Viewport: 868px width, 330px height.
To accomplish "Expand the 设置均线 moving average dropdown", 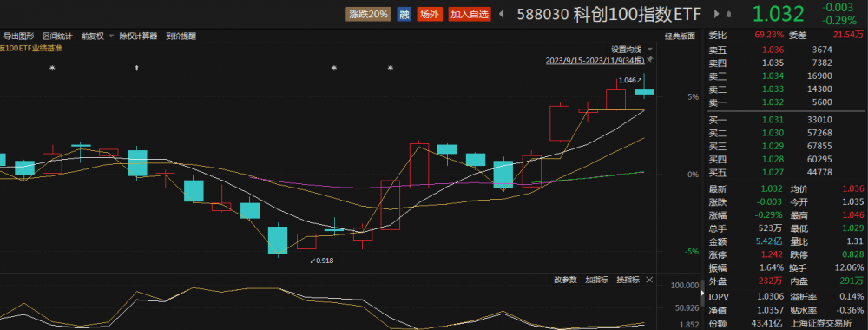I will 632,49.
